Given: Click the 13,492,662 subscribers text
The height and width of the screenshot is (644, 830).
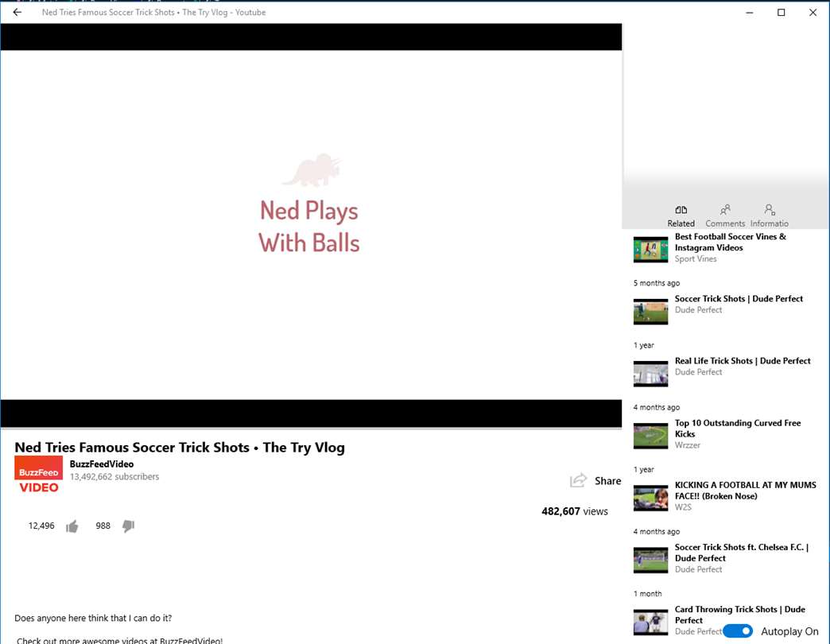Looking at the screenshot, I should click(114, 476).
